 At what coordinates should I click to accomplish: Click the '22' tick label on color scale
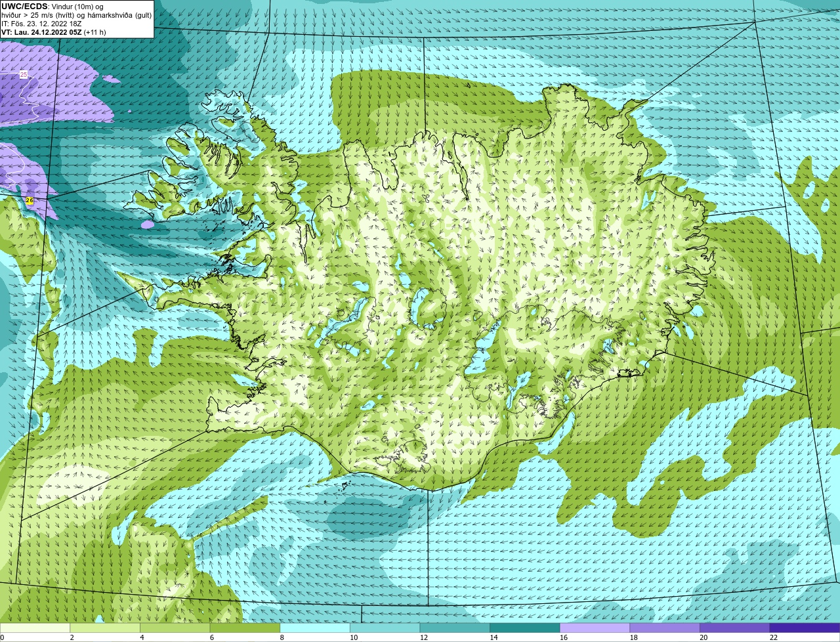(774, 637)
